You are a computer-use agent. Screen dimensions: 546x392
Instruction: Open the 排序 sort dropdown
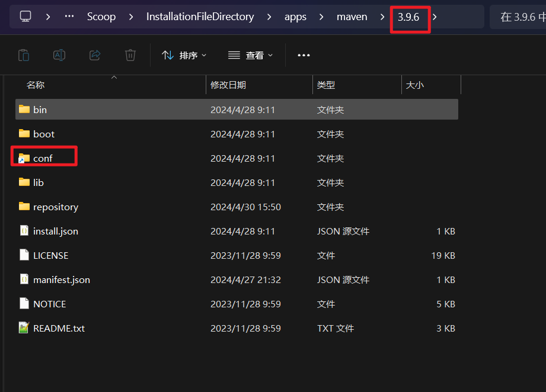coord(184,55)
